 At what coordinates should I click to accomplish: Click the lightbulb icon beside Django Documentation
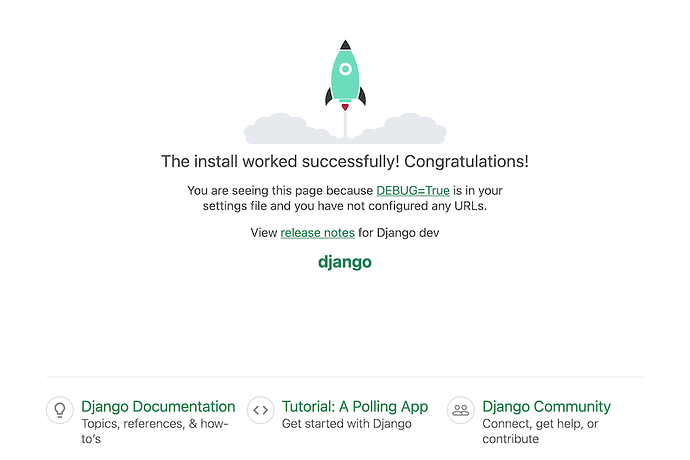(60, 410)
